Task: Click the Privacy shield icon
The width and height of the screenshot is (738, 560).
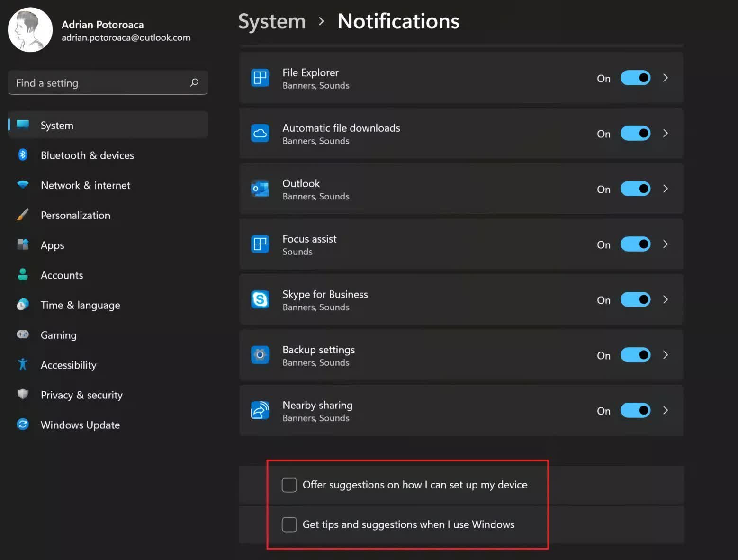Action: point(23,394)
